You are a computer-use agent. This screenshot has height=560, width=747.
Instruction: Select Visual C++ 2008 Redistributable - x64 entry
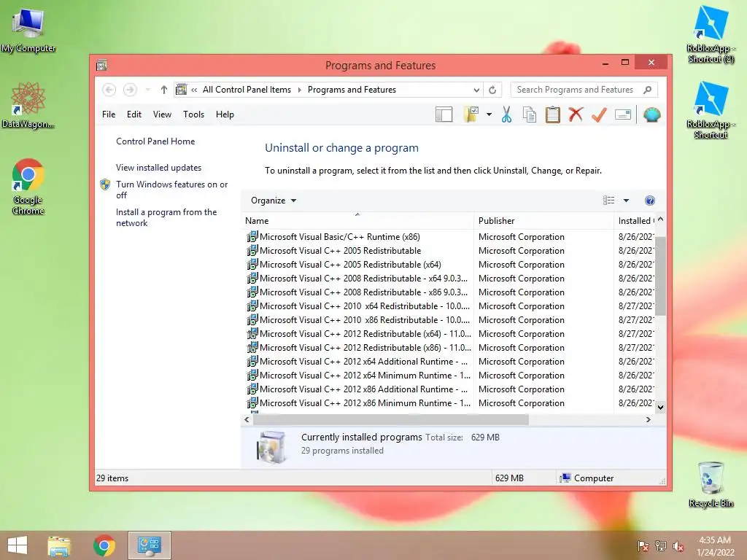point(357,278)
